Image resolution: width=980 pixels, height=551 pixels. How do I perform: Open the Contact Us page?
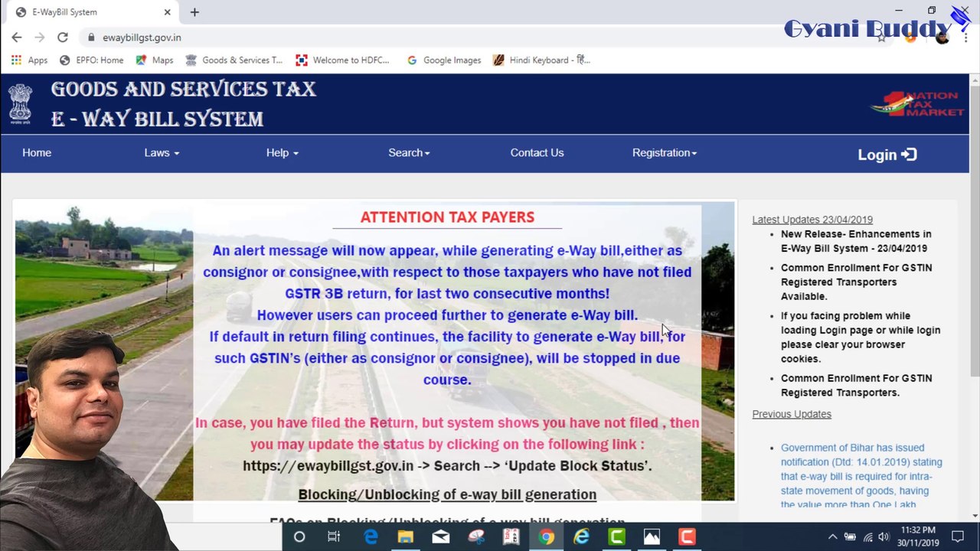pos(537,153)
